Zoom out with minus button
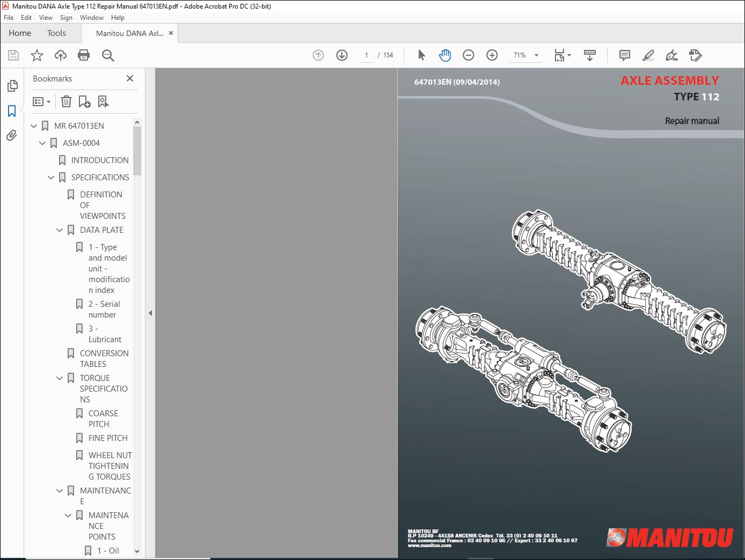 coord(469,55)
